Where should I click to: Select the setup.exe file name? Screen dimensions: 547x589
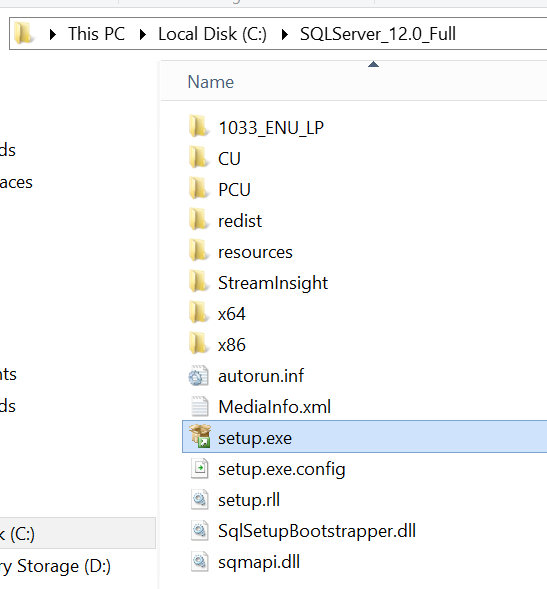coord(255,439)
